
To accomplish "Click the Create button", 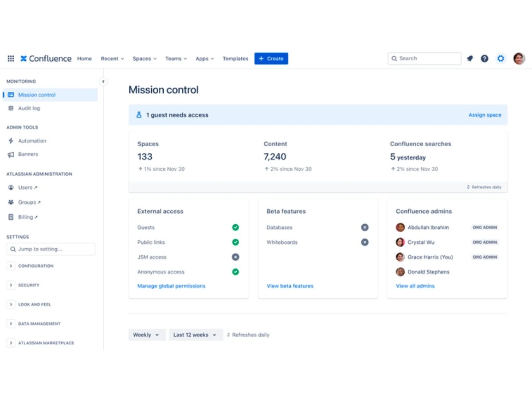I will click(x=271, y=59).
